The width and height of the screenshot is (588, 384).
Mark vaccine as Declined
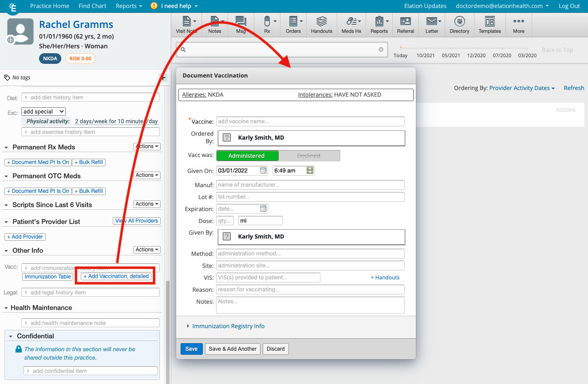(309, 156)
